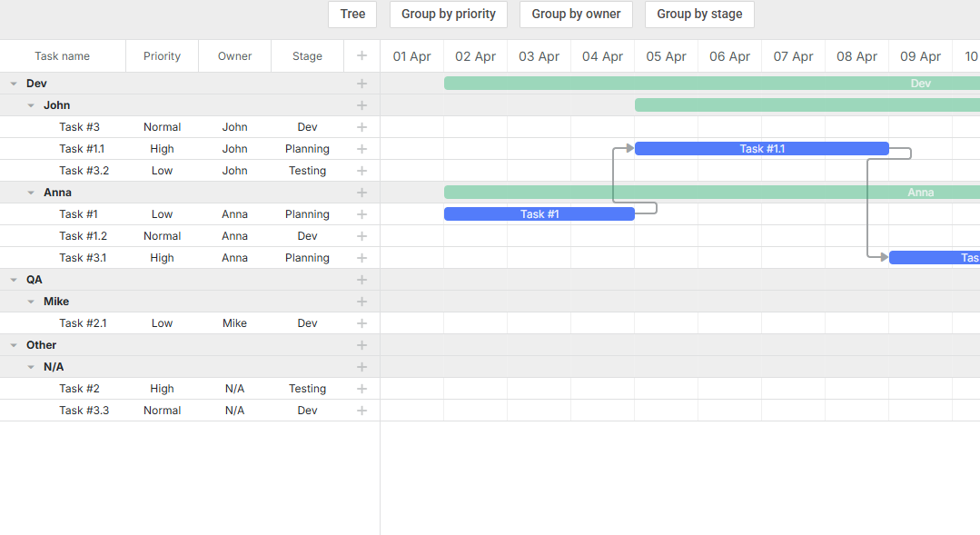Viewport: 980px width, 535px height.
Task: Select the blue Task #1 bar in the timeline
Action: coord(539,214)
